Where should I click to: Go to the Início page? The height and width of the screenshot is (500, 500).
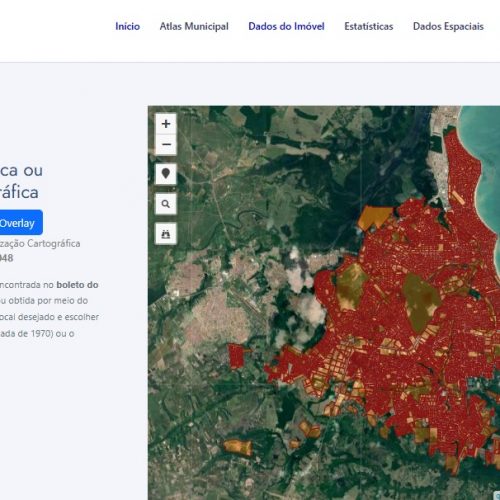point(127,26)
